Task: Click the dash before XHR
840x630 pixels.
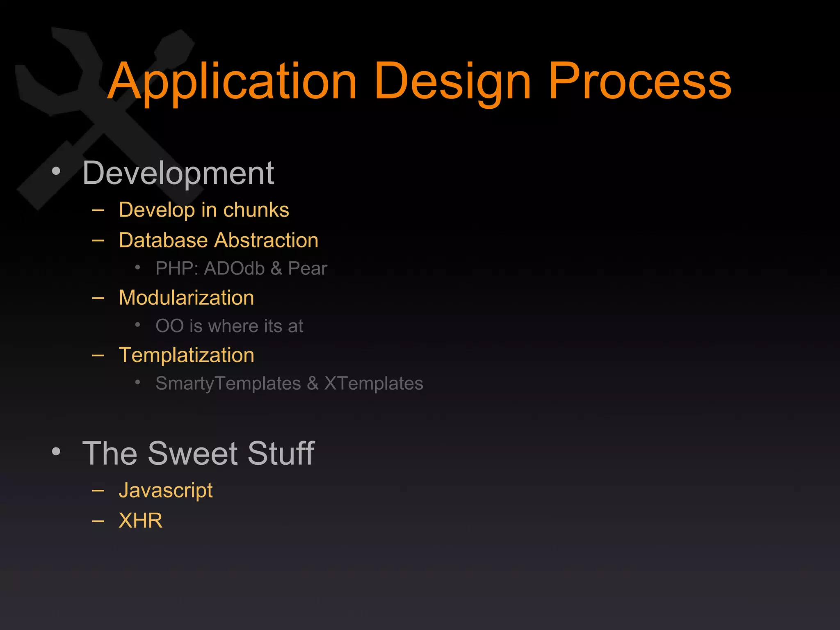Action: pos(98,521)
